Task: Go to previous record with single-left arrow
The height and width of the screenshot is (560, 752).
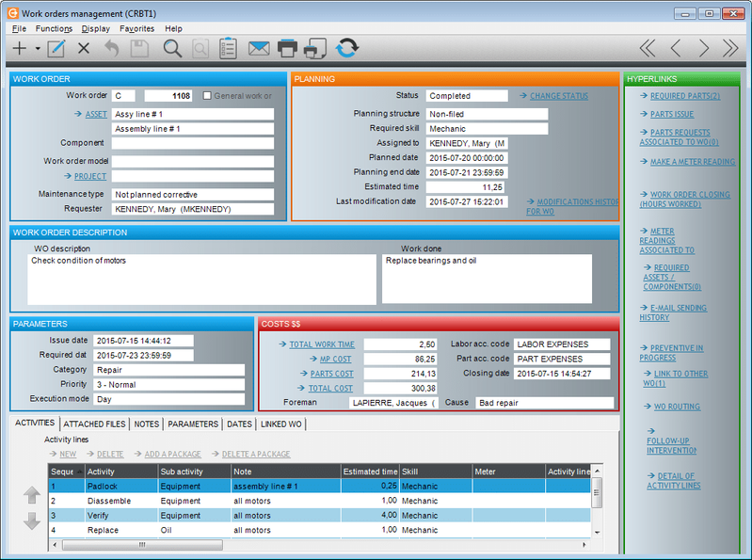Action: (x=676, y=48)
